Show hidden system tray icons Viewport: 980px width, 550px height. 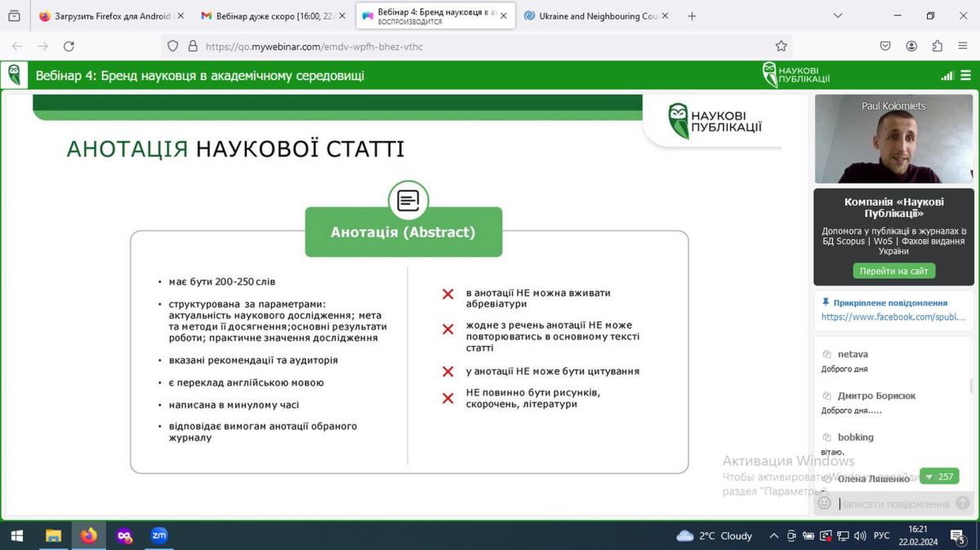773,536
